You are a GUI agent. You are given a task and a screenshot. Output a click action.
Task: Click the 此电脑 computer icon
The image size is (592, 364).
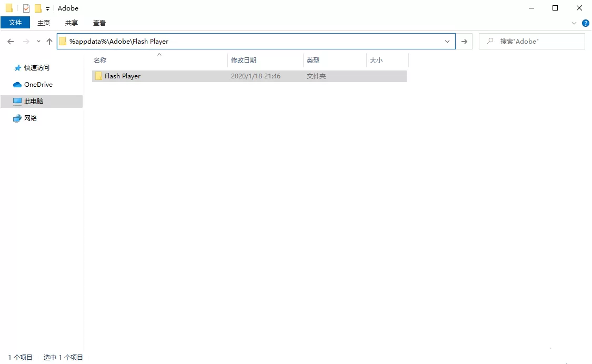[17, 101]
